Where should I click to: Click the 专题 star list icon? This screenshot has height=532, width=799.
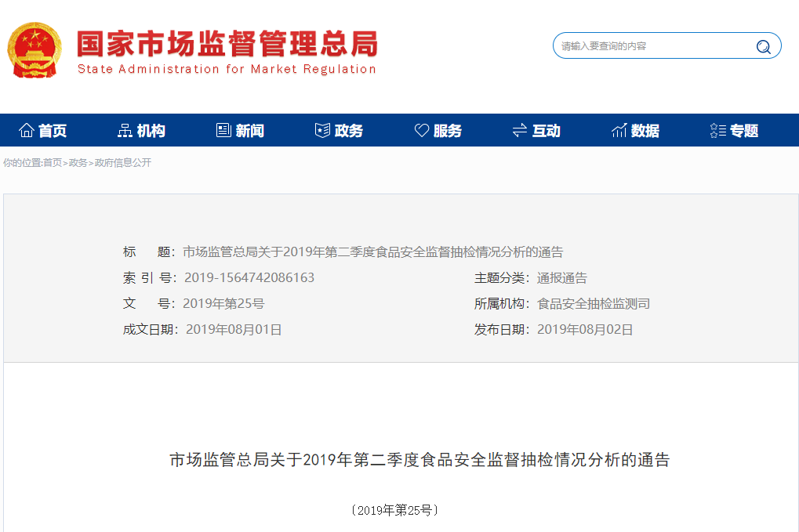(x=717, y=130)
